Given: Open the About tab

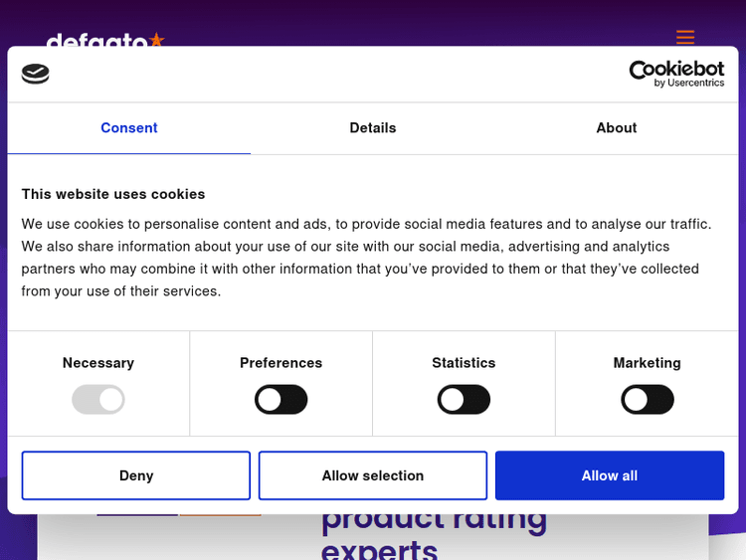Looking at the screenshot, I should tap(616, 128).
